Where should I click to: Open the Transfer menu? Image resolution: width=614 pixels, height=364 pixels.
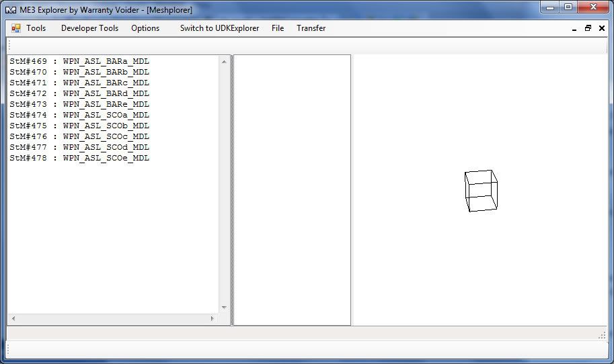(x=311, y=28)
